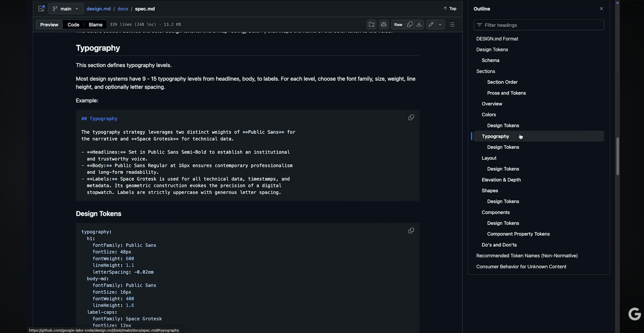
Task: Switch to the Blame tab
Action: click(x=95, y=25)
